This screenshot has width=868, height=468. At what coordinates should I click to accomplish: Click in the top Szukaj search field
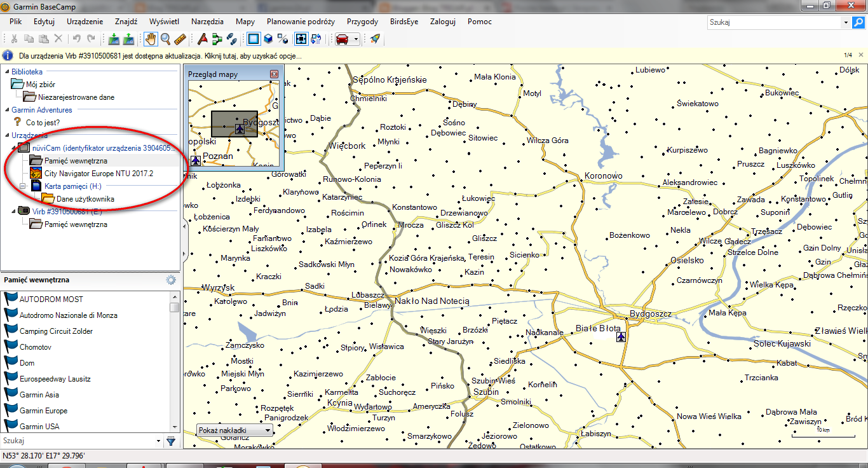click(775, 22)
